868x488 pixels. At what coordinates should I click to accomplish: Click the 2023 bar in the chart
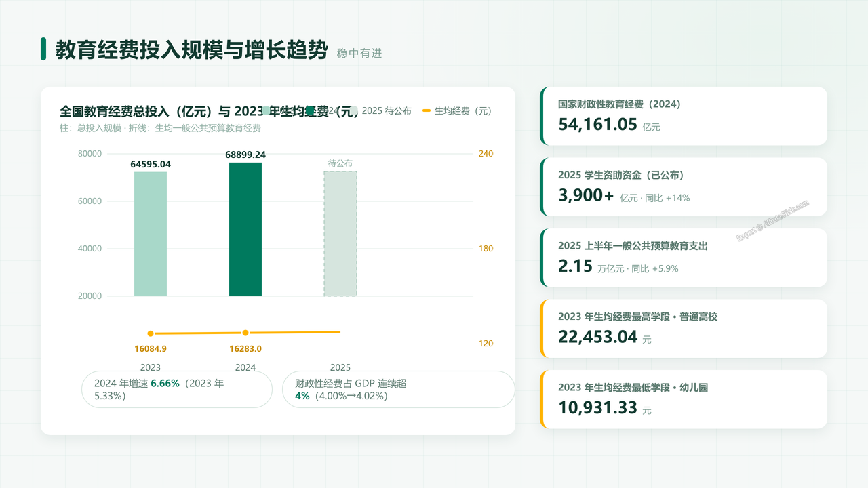(x=151, y=234)
